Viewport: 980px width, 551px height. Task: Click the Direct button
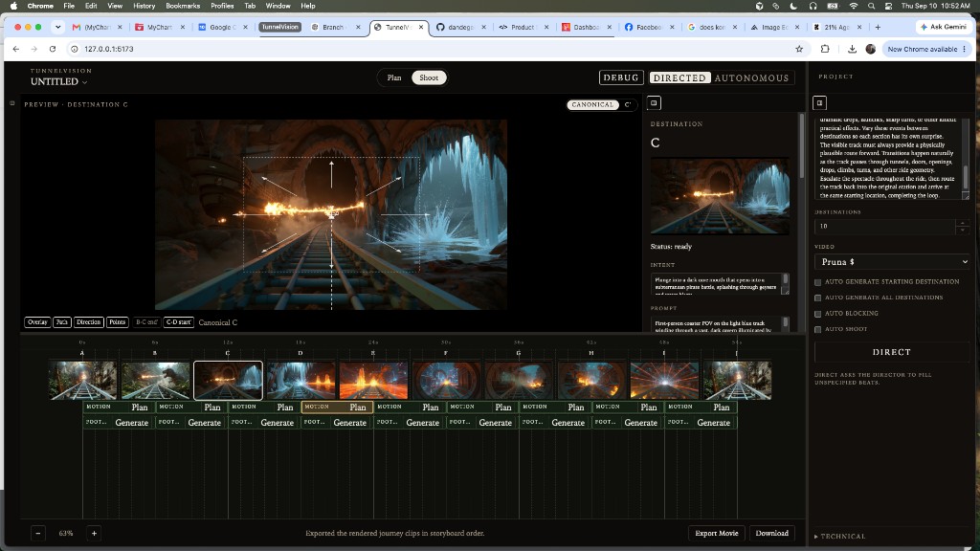pos(891,352)
